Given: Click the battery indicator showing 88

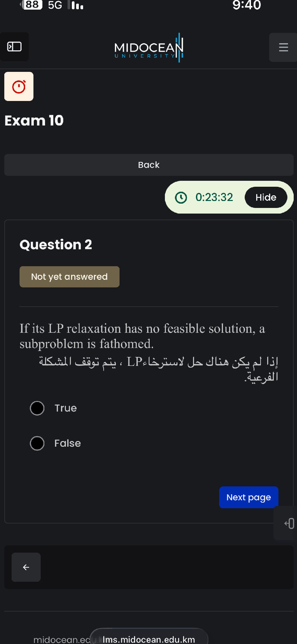Looking at the screenshot, I should [x=31, y=5].
